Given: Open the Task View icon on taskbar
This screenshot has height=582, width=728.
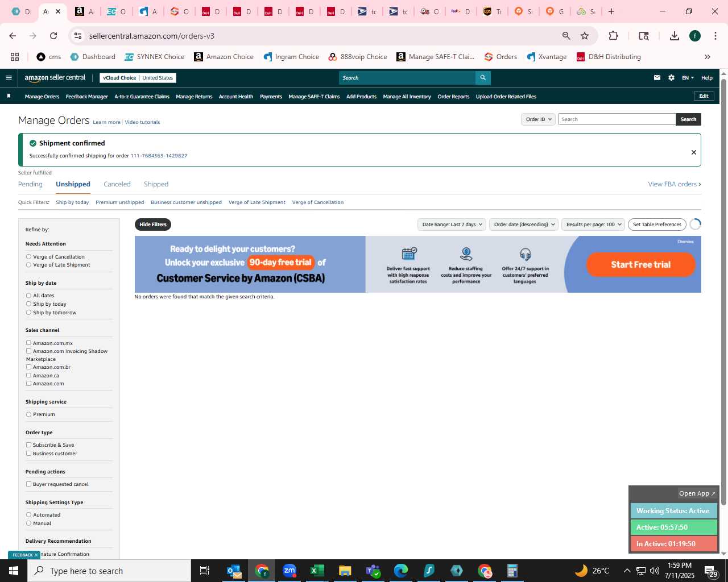Looking at the screenshot, I should click(205, 571).
